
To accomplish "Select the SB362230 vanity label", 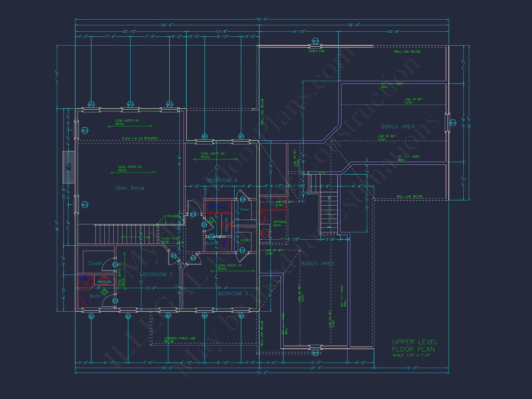I will pyautogui.click(x=226, y=225).
